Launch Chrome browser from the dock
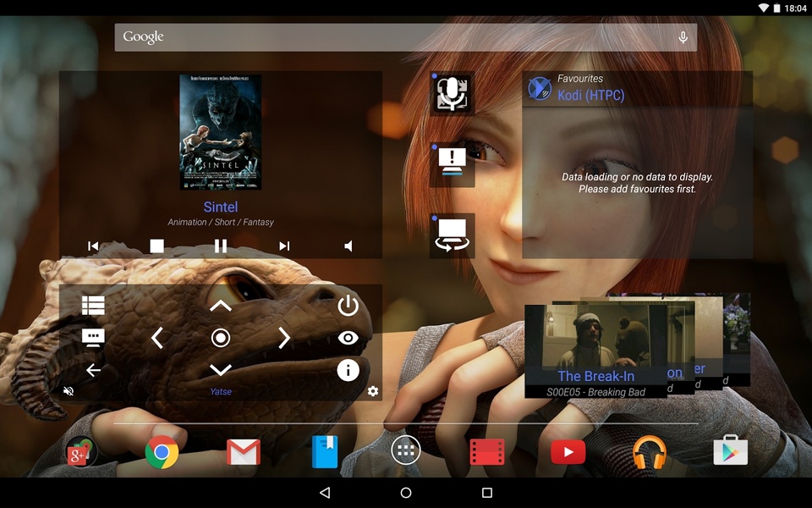This screenshot has height=508, width=812. [x=162, y=452]
